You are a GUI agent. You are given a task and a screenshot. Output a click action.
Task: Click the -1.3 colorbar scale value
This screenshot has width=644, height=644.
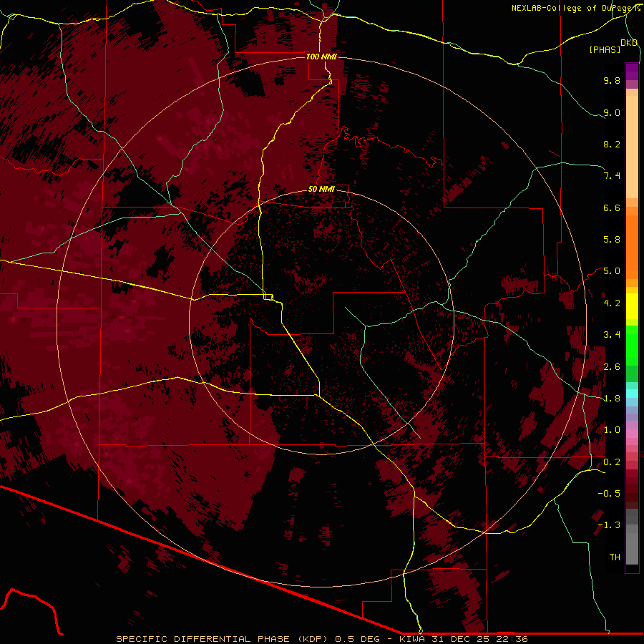click(609, 525)
